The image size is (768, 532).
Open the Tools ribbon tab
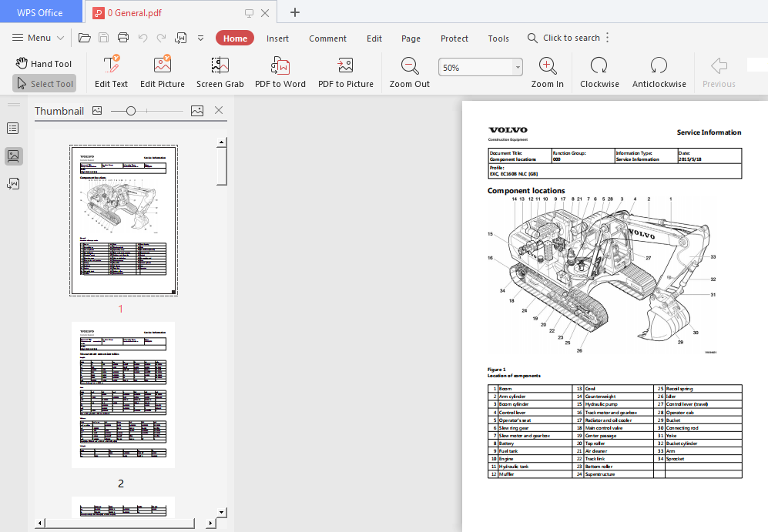pyautogui.click(x=498, y=38)
